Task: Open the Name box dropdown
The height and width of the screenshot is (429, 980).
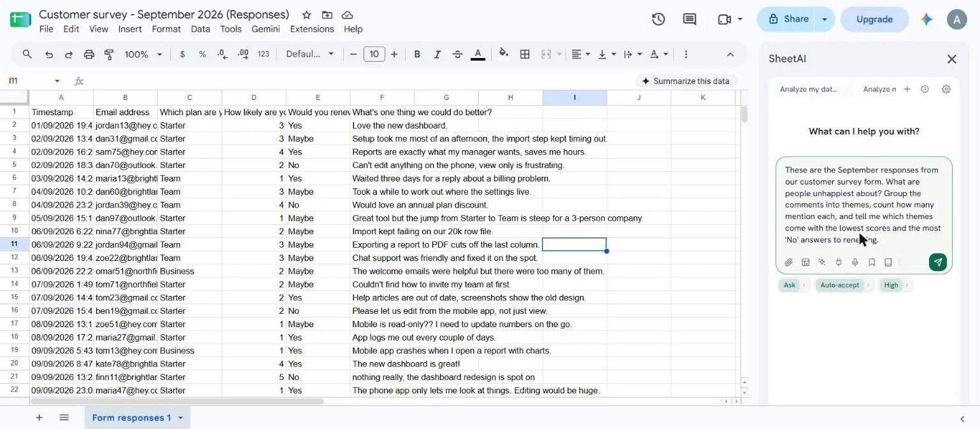Action: click(57, 81)
